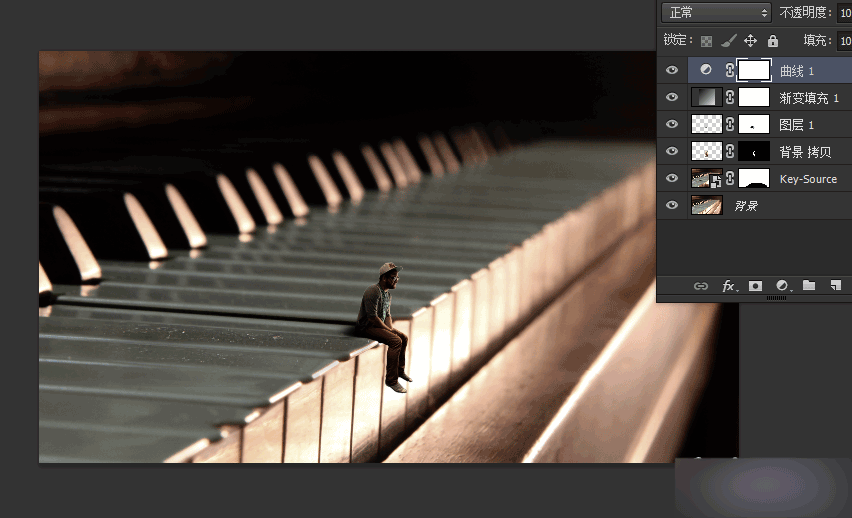Click the 填充 fill value field
The image size is (852, 518).
click(845, 41)
